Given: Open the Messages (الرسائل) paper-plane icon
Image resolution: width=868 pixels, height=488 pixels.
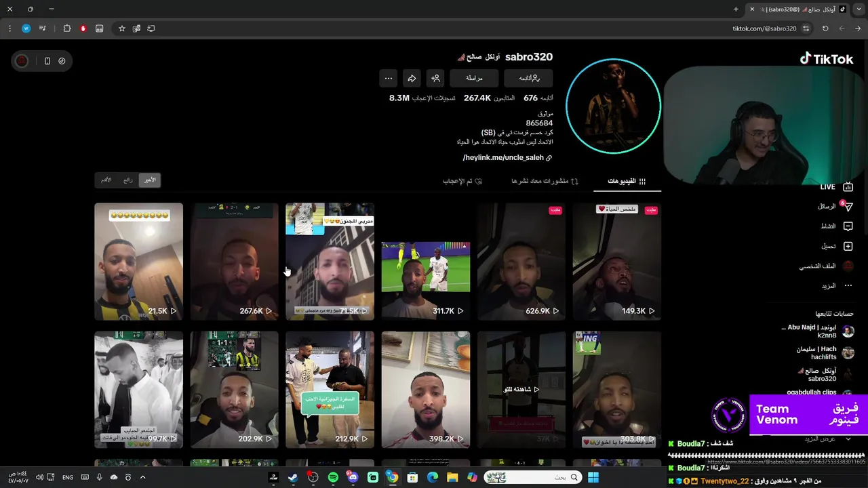Looking at the screenshot, I should (x=848, y=206).
